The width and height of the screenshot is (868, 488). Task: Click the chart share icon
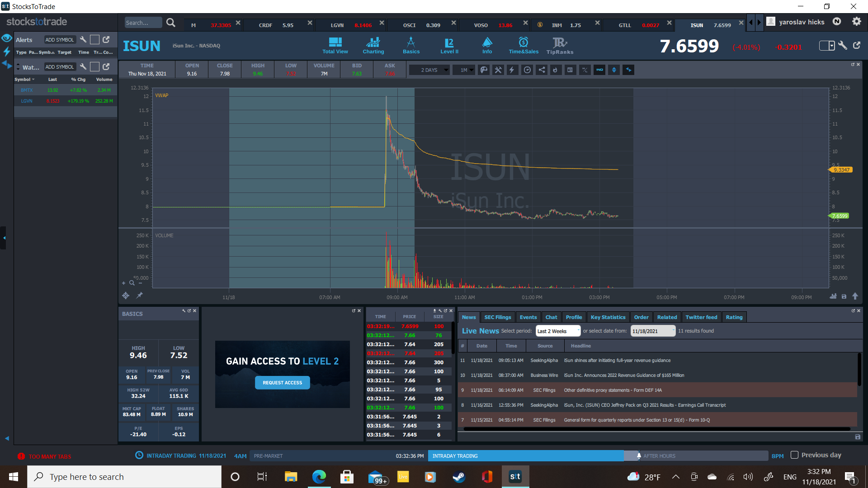542,70
